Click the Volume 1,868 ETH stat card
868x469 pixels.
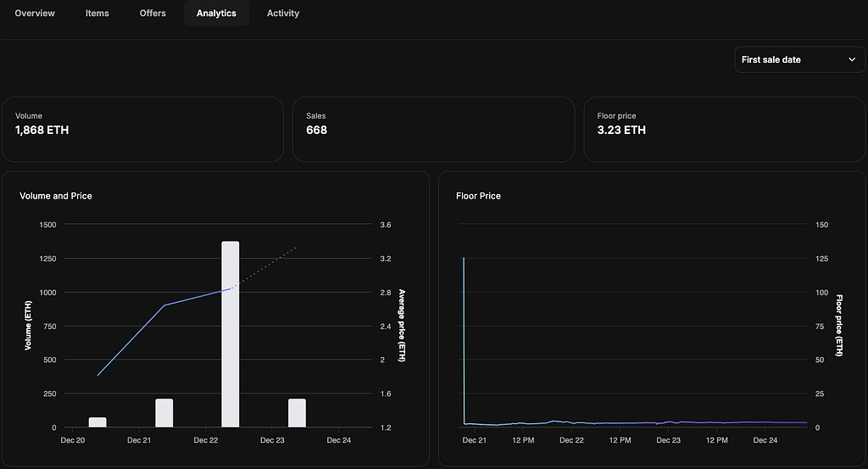[142, 129]
